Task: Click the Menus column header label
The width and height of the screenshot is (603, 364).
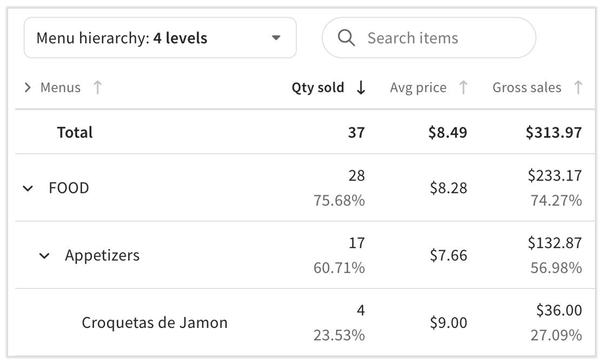Action: pyautogui.click(x=61, y=88)
